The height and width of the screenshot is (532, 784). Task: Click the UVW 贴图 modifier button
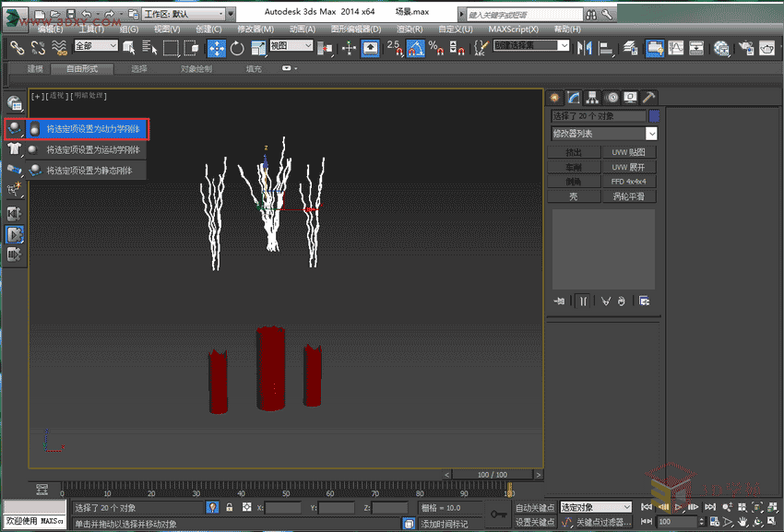(629, 152)
